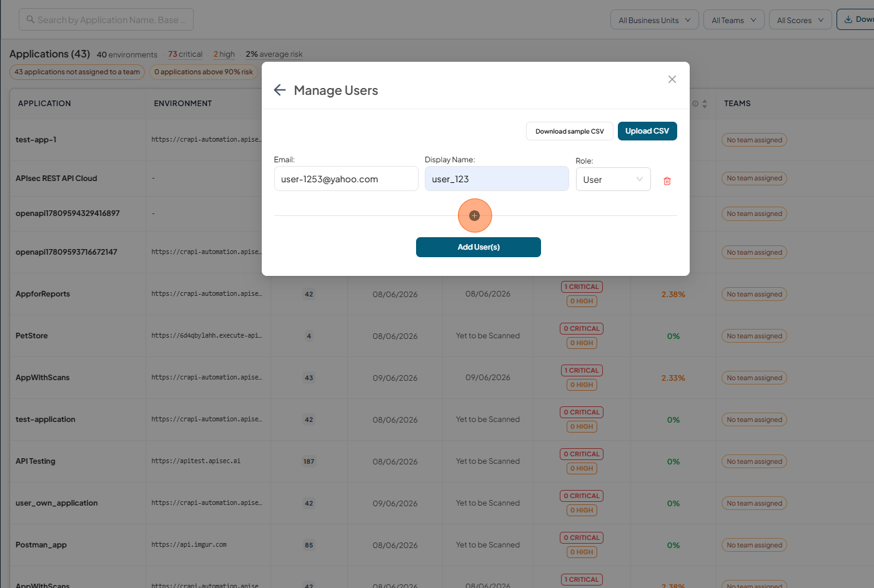Open the PetStore application

point(32,336)
